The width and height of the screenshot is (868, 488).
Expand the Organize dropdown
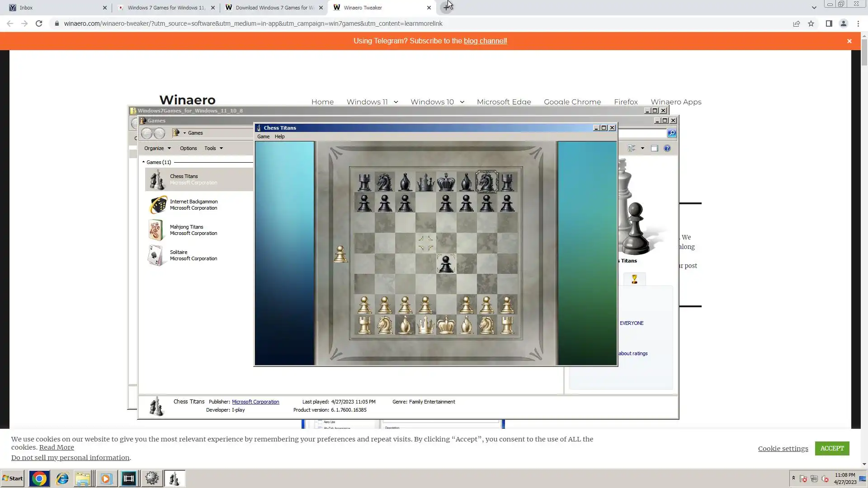pyautogui.click(x=157, y=148)
